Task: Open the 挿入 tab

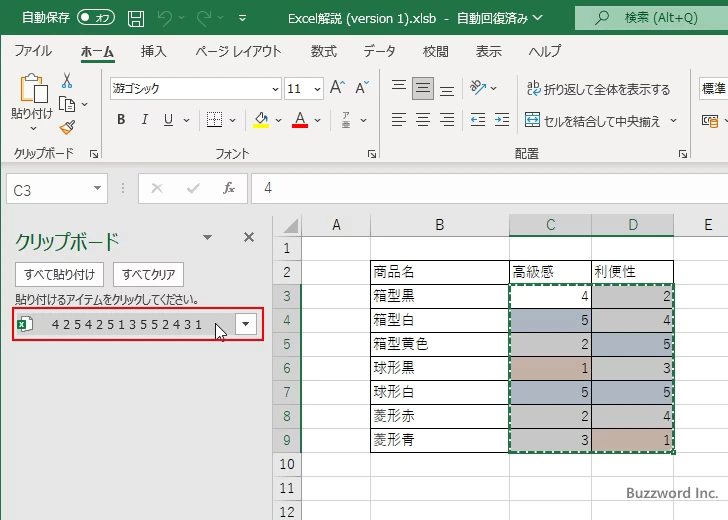Action: [x=153, y=51]
